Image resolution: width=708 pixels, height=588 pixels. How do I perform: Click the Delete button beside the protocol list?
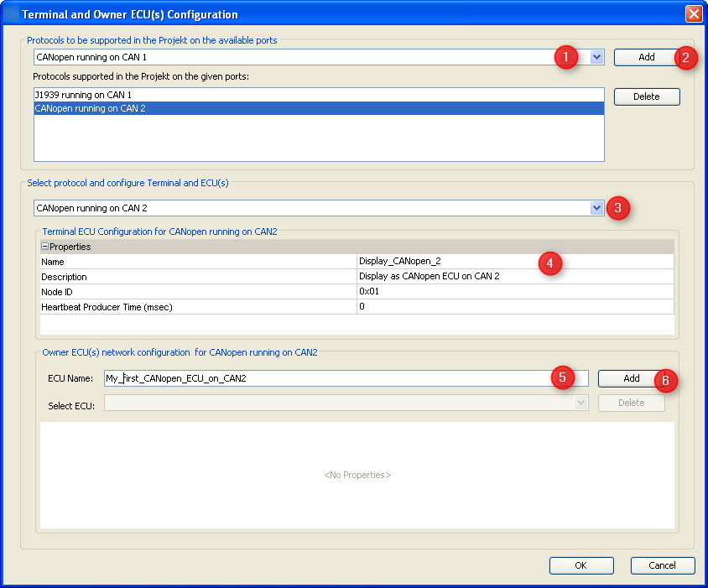point(646,96)
